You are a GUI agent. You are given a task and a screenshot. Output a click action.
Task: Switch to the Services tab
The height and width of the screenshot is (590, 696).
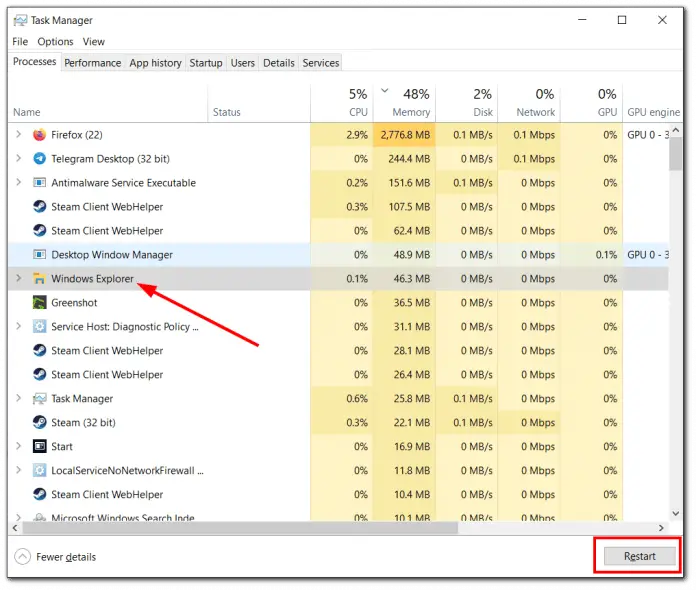coord(321,63)
